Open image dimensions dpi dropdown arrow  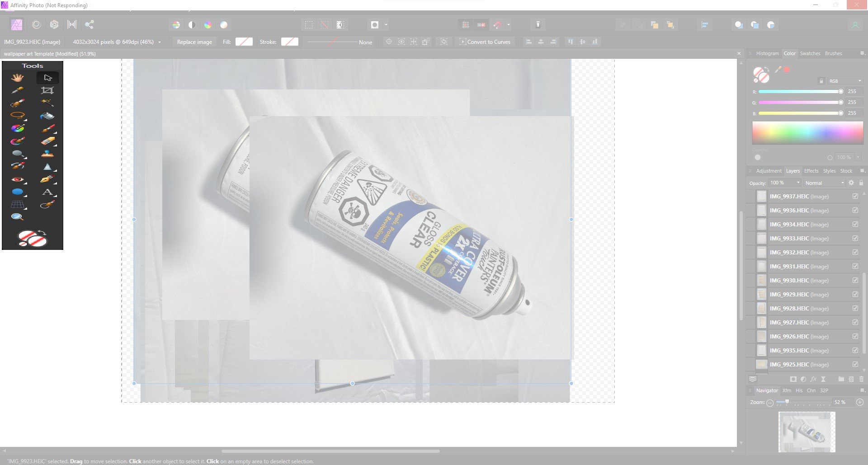[x=160, y=42]
